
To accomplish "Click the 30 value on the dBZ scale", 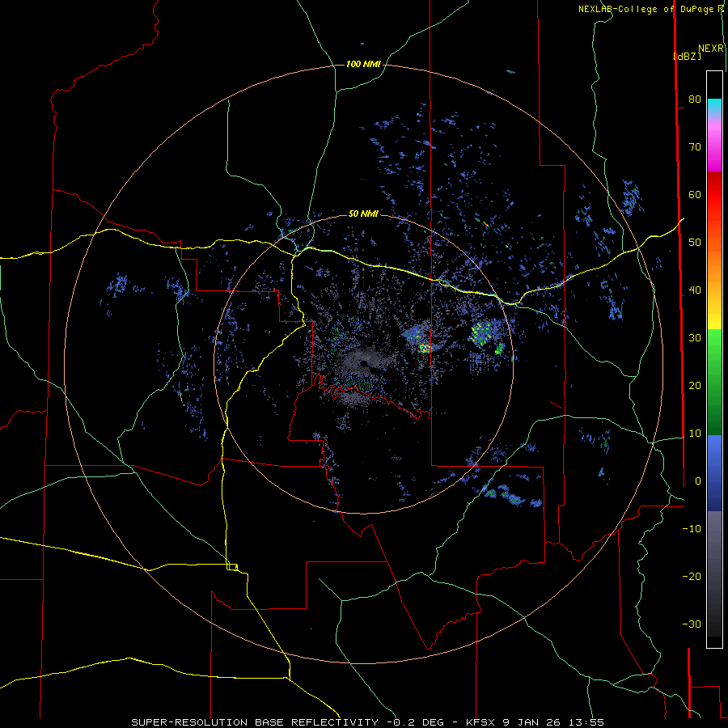I will click(695, 337).
